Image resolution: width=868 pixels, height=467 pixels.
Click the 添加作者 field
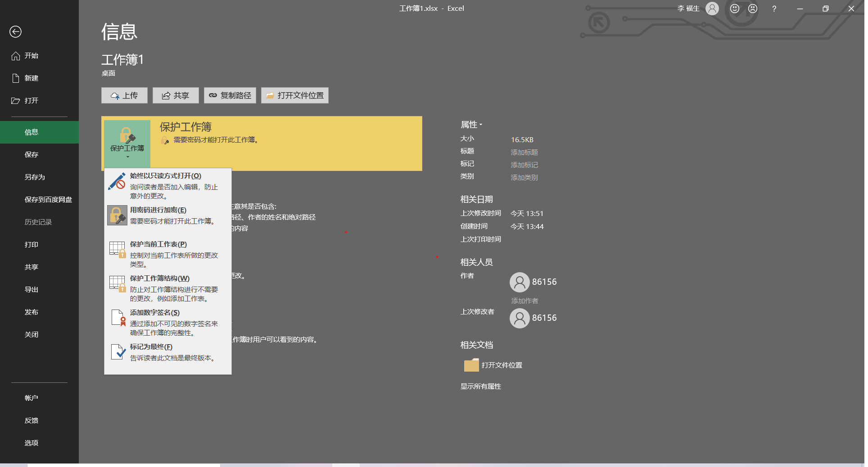(x=524, y=301)
